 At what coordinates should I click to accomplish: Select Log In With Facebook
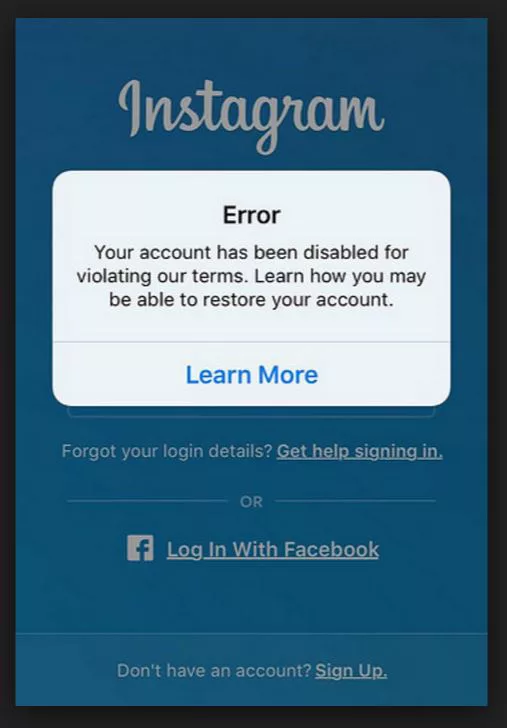click(273, 550)
